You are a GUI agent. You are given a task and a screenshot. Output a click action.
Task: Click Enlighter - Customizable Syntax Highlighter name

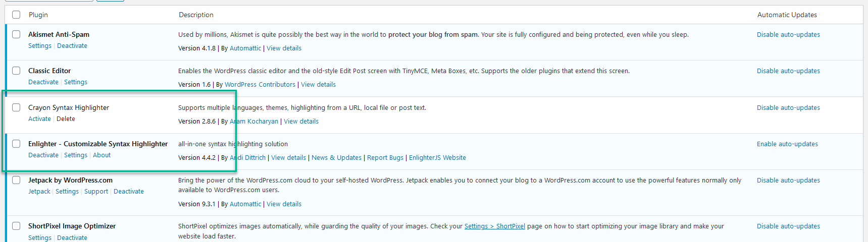coord(98,144)
